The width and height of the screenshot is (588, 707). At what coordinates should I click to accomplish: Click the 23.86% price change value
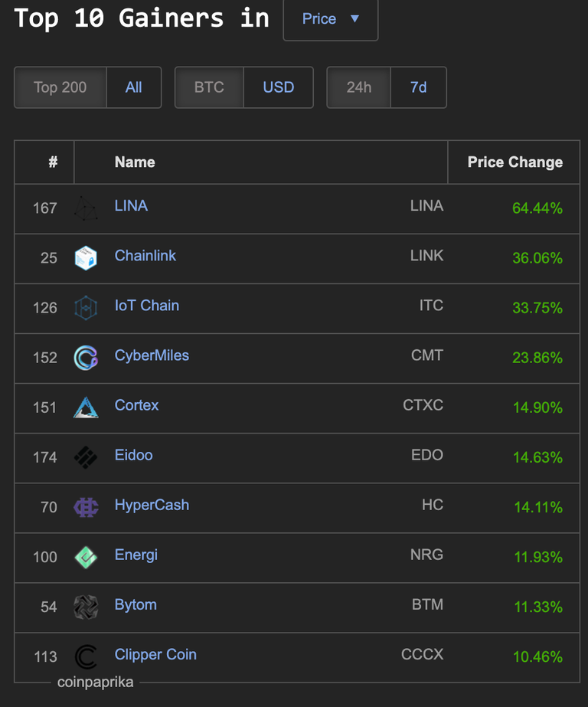537,358
